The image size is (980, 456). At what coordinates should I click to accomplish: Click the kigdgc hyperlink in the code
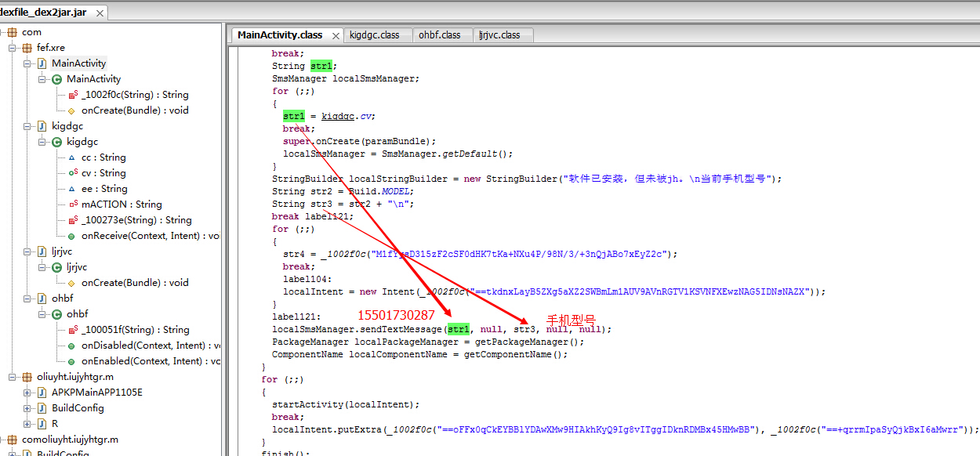pyautogui.click(x=339, y=116)
